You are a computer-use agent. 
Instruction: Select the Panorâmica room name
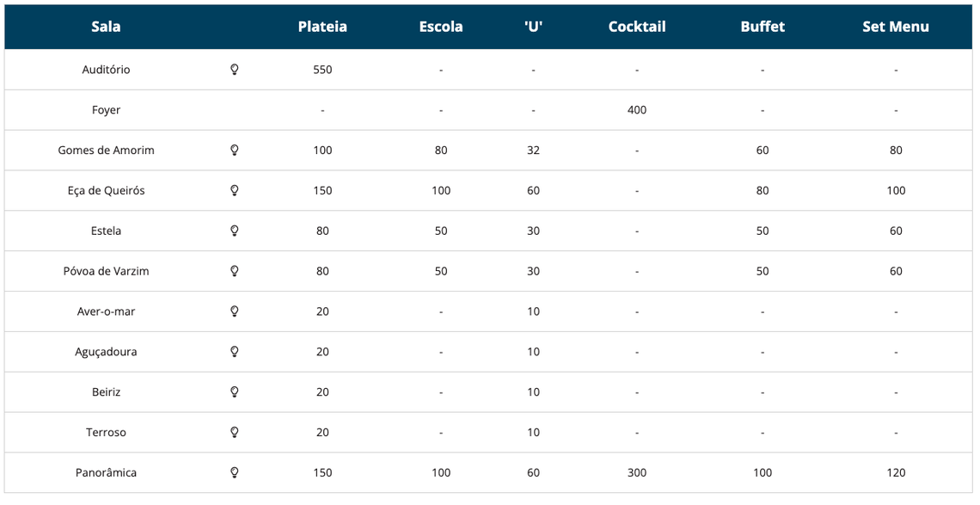point(106,472)
